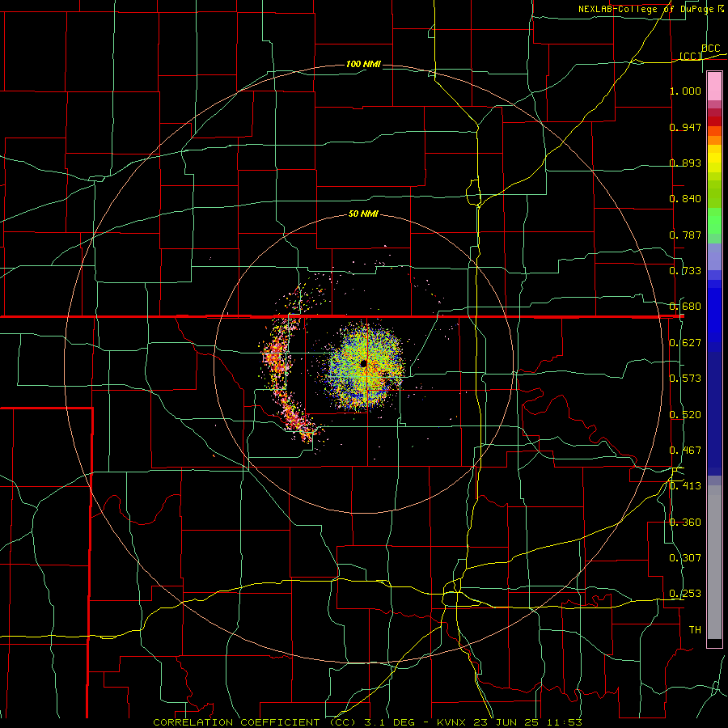Click the 0.253 legend value
728x728 pixels.
click(x=685, y=594)
